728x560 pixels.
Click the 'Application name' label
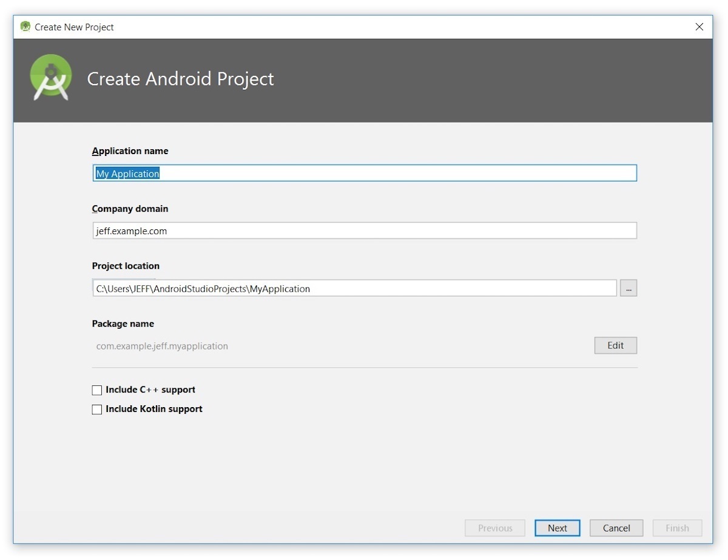coord(130,151)
